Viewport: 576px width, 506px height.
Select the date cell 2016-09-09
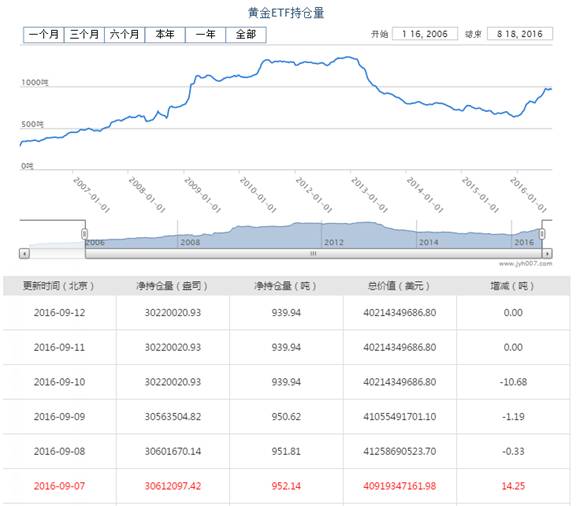tap(60, 417)
